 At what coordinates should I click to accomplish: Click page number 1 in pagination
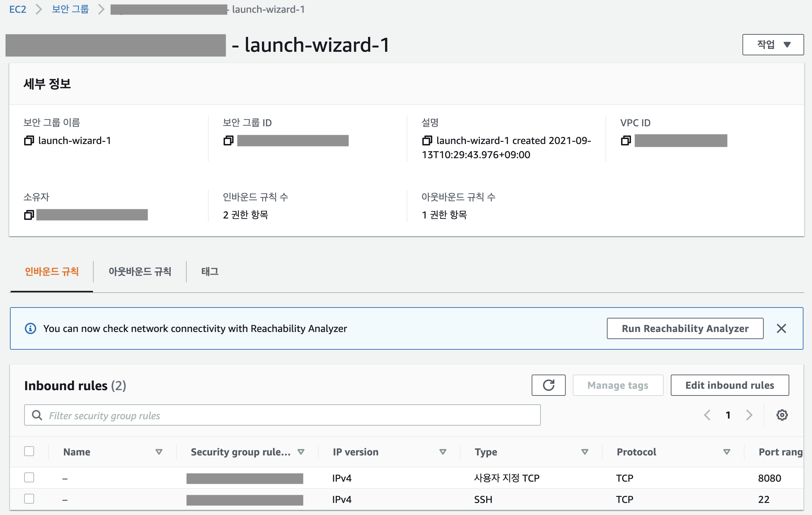(728, 415)
